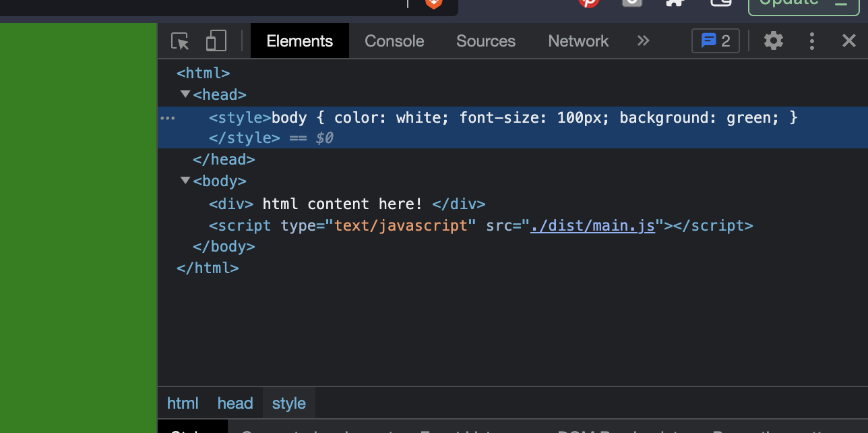Select the closing head tag
Image resolution: width=868 pixels, height=433 pixels.
click(x=224, y=160)
